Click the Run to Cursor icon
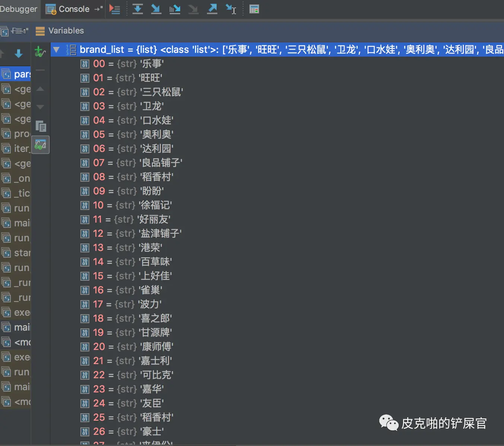The height and width of the screenshot is (446, 504). (231, 9)
